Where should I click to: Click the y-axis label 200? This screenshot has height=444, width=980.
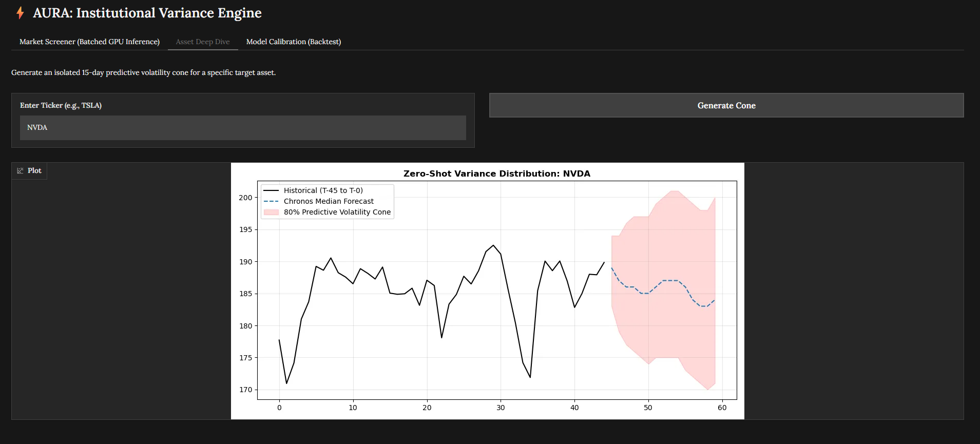click(x=245, y=198)
